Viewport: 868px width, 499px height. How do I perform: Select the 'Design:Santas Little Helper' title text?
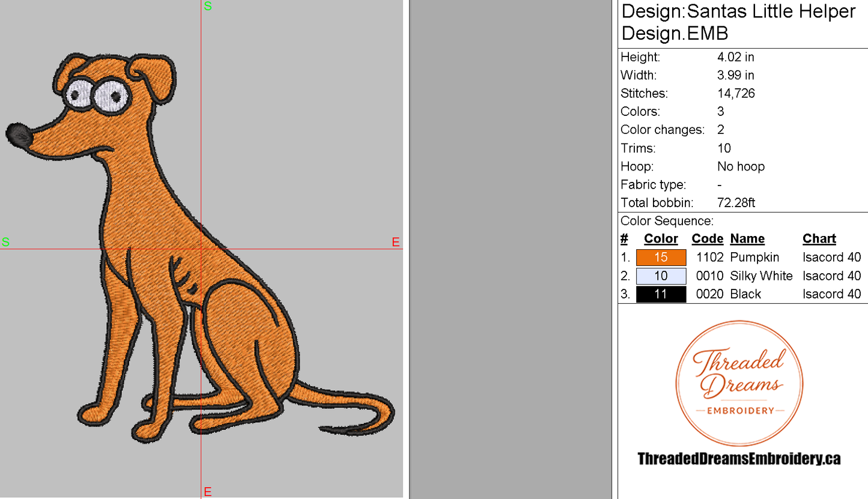tap(738, 11)
